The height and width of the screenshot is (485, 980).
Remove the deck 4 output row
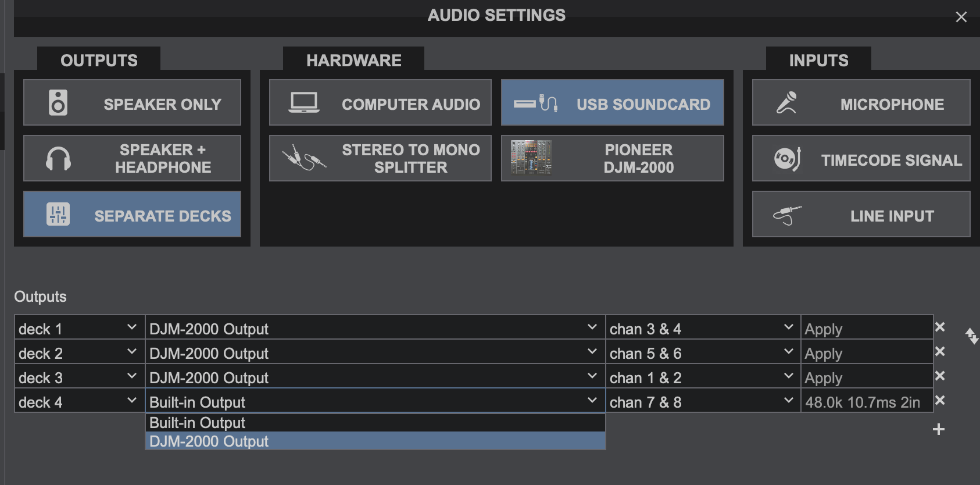pyautogui.click(x=940, y=400)
